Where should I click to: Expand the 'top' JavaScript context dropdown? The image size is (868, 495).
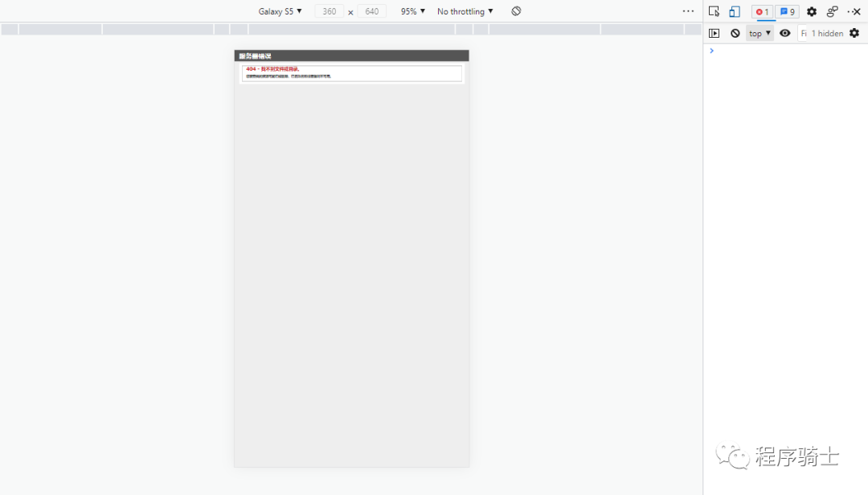pyautogui.click(x=759, y=33)
